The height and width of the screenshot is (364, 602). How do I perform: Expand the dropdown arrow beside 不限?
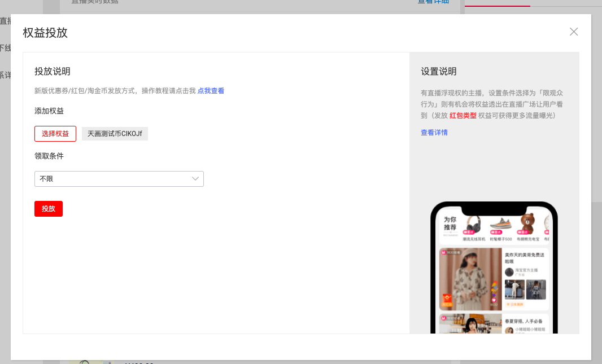pyautogui.click(x=195, y=179)
